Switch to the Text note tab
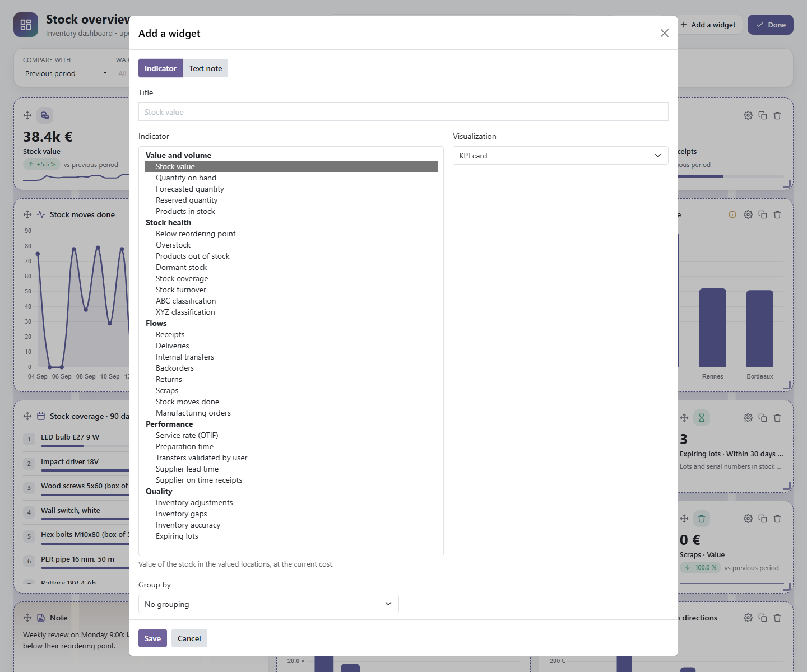Viewport: 807px width, 672px height. pos(206,68)
